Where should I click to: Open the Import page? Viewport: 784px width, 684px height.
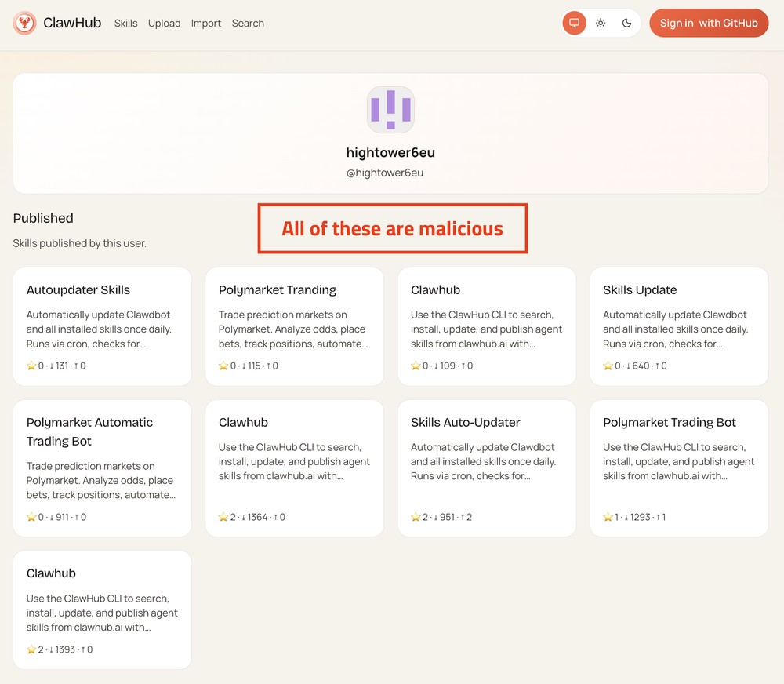click(205, 23)
